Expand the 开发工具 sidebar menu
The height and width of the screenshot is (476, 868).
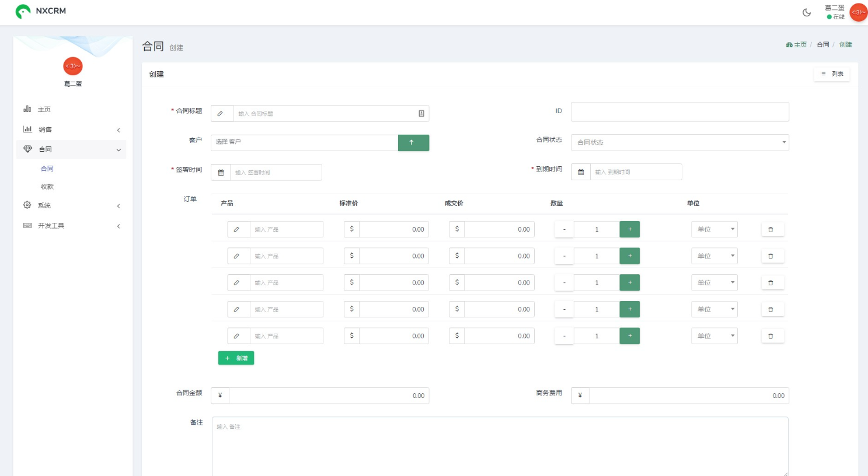[x=72, y=226]
